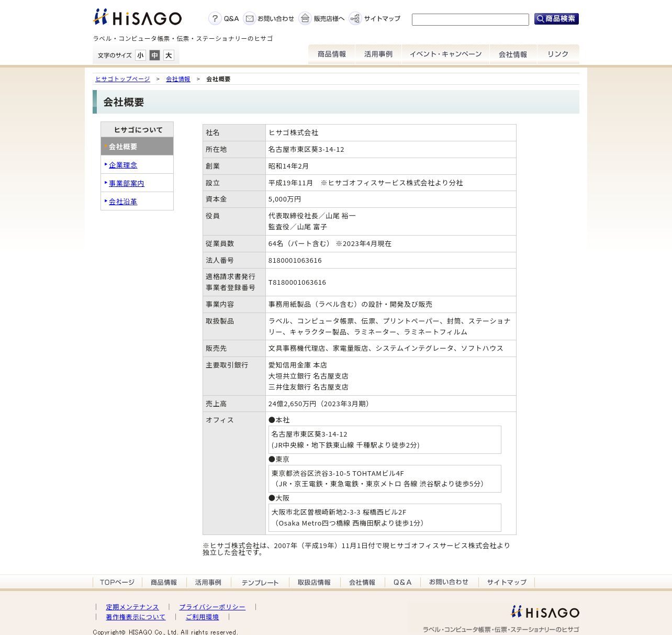Set text size to 大
Viewport: 672px width, 635px height.
click(x=169, y=55)
